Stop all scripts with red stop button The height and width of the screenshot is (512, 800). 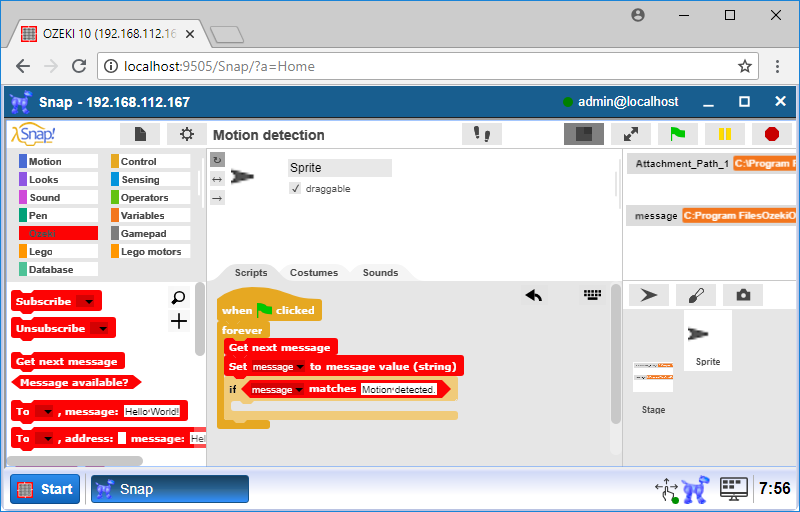[x=772, y=134]
